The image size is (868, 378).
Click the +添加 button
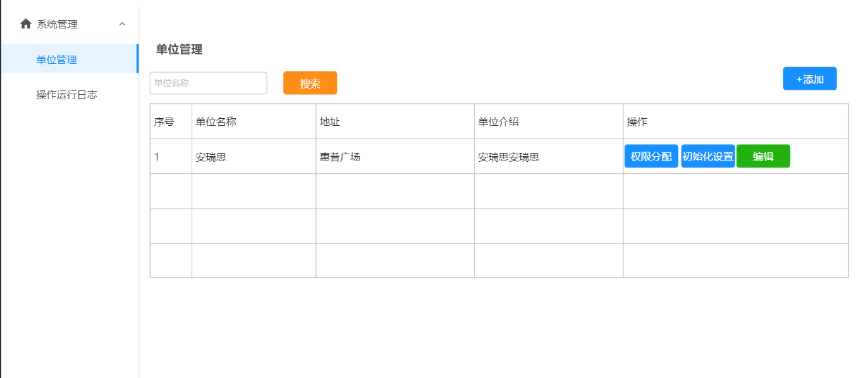(809, 79)
